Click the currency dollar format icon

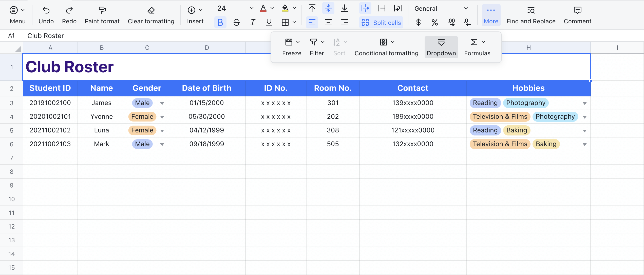pyautogui.click(x=418, y=23)
